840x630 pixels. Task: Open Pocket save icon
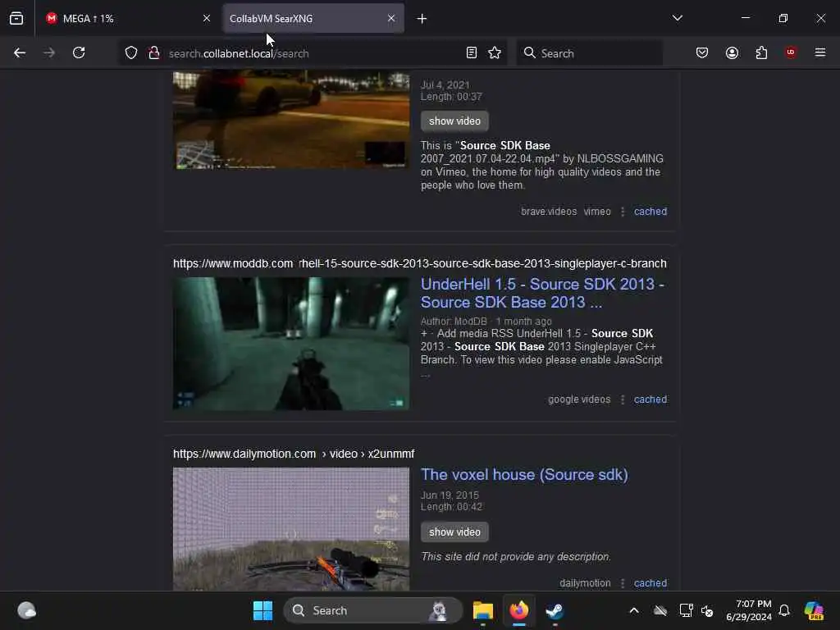702,52
